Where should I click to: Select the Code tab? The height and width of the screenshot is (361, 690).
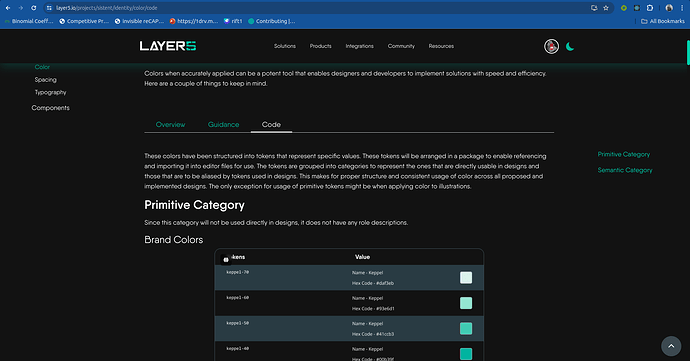tap(271, 125)
